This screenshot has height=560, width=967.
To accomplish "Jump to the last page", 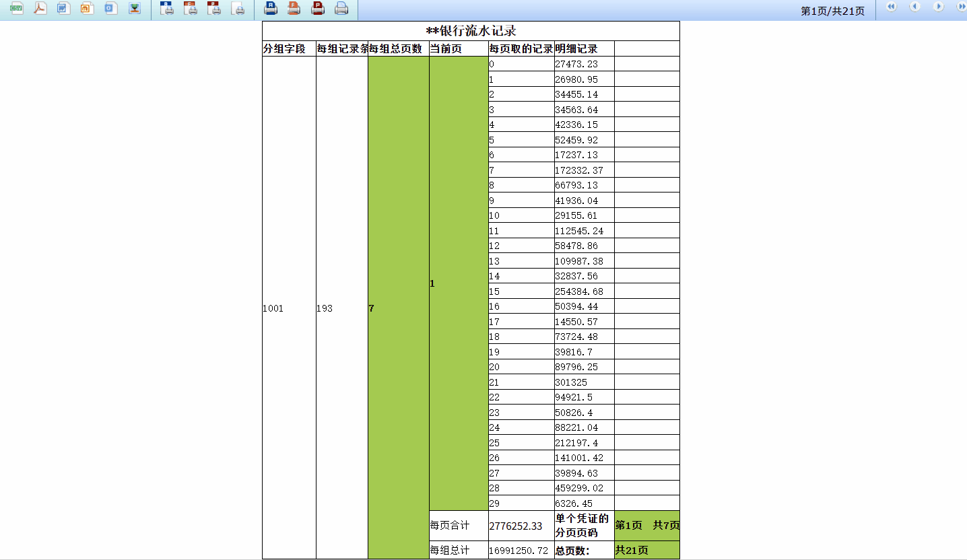I will click(962, 7).
